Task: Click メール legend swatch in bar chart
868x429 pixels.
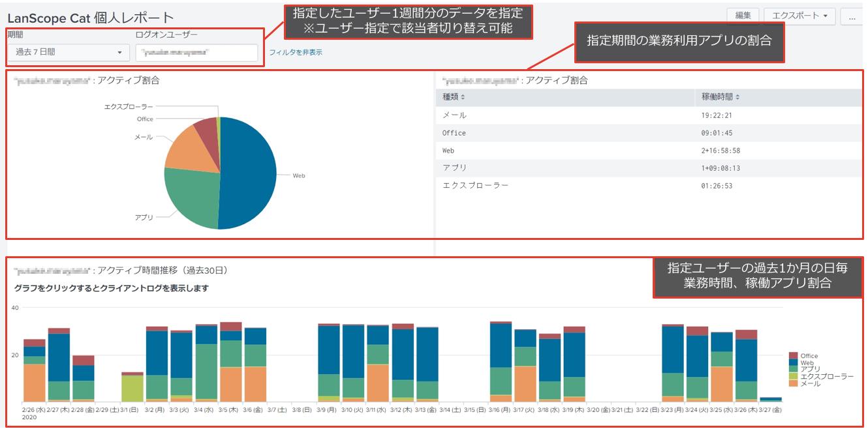Action: pyautogui.click(x=794, y=383)
